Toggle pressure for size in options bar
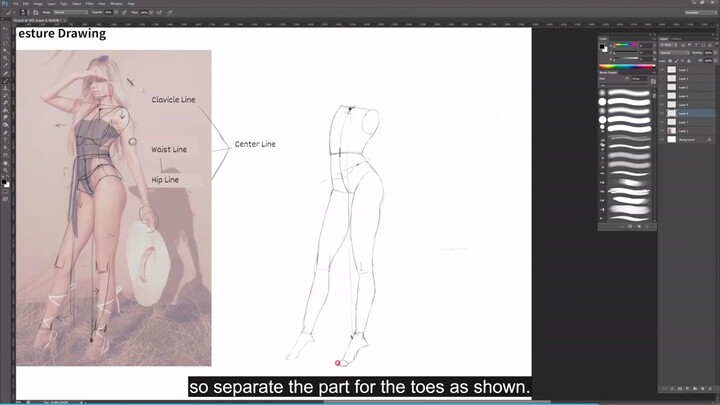The width and height of the screenshot is (720, 405). click(x=170, y=12)
